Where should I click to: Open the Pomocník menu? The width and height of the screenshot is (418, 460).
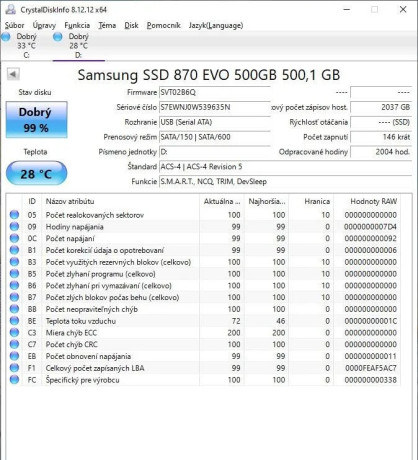[164, 25]
